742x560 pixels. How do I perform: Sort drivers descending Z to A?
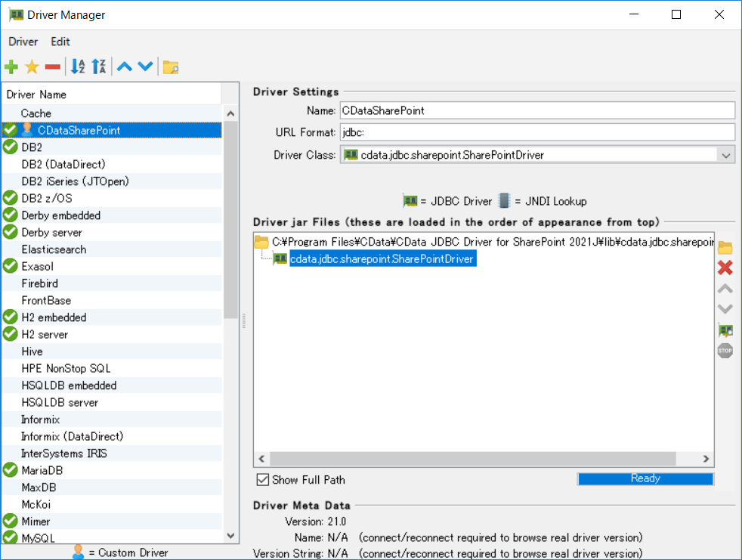[99, 67]
